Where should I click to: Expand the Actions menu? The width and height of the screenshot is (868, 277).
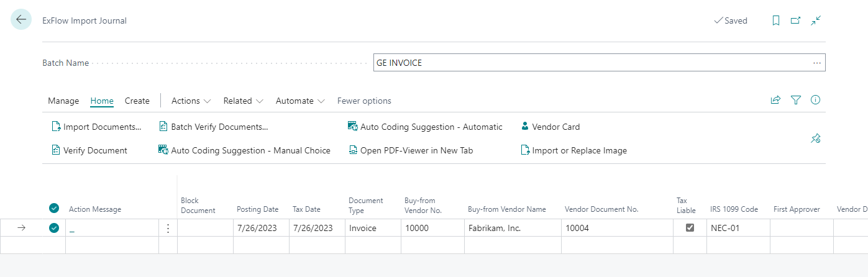(x=191, y=101)
